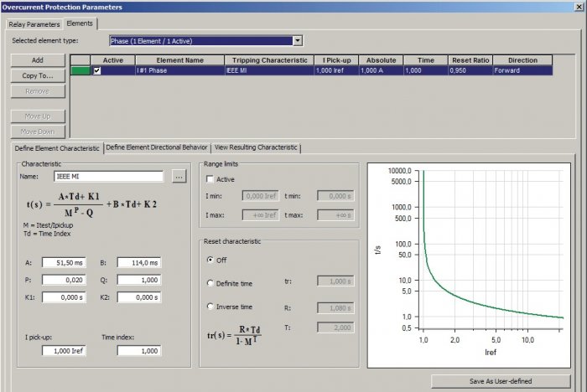Select the Elements tab
Screen dimensions: 587x392
[x=80, y=23]
